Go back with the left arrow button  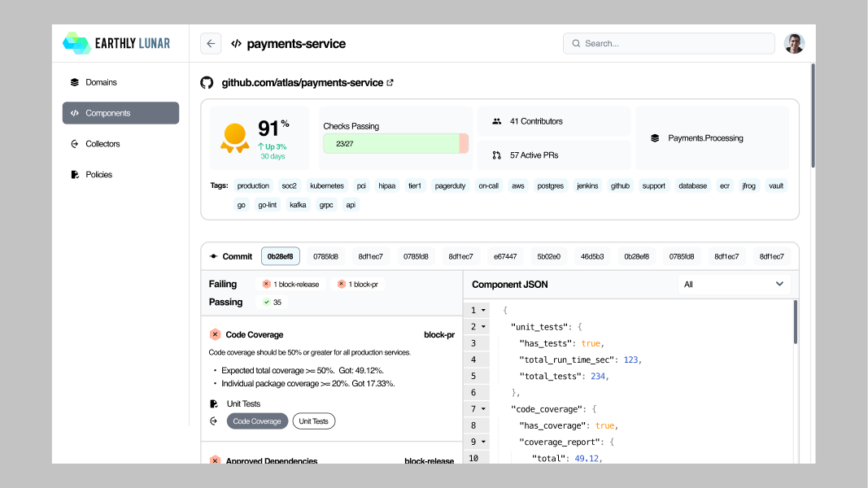[x=211, y=44]
